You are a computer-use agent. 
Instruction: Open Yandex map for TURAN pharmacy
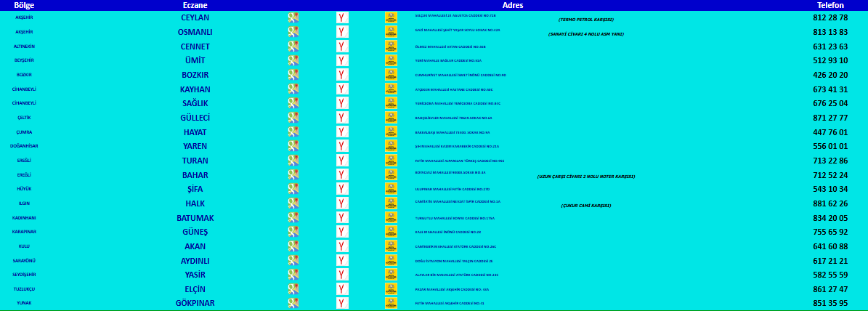pyautogui.click(x=342, y=161)
